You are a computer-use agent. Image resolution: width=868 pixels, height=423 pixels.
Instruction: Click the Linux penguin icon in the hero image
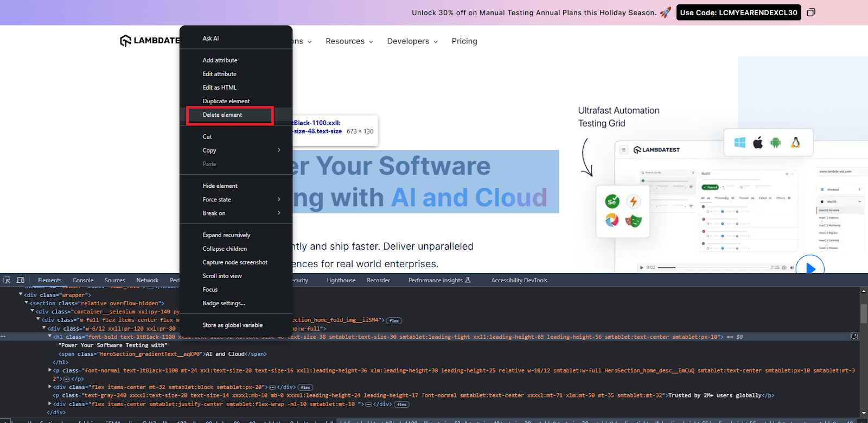coord(795,142)
